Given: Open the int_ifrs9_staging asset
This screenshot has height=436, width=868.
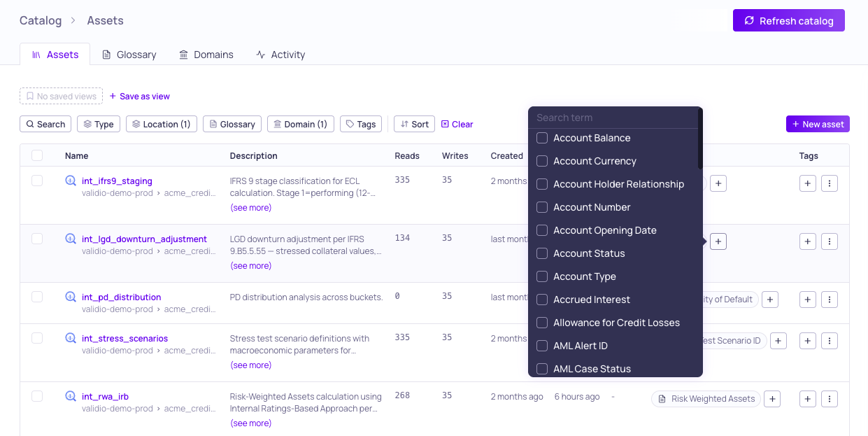Looking at the screenshot, I should click(117, 181).
